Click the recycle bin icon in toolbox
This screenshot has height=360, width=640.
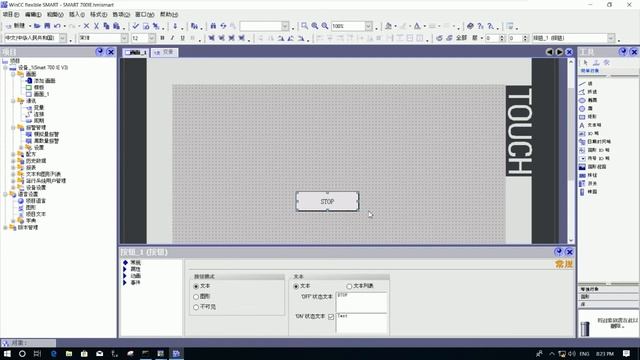[x=585, y=328]
